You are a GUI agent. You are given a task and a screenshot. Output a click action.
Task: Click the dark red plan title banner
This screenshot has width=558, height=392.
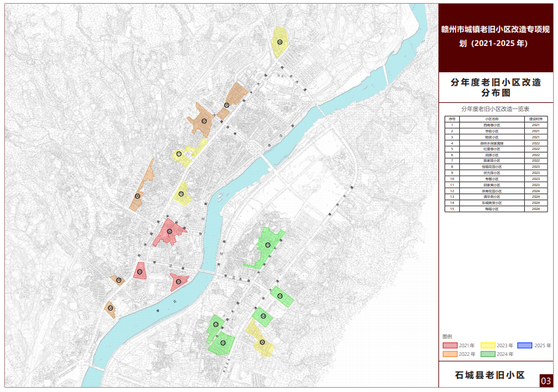tap(495, 38)
